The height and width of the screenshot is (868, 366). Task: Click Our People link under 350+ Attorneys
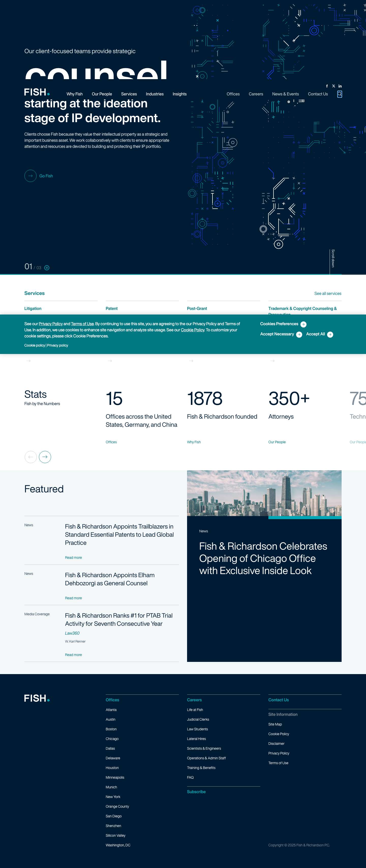[277, 442]
